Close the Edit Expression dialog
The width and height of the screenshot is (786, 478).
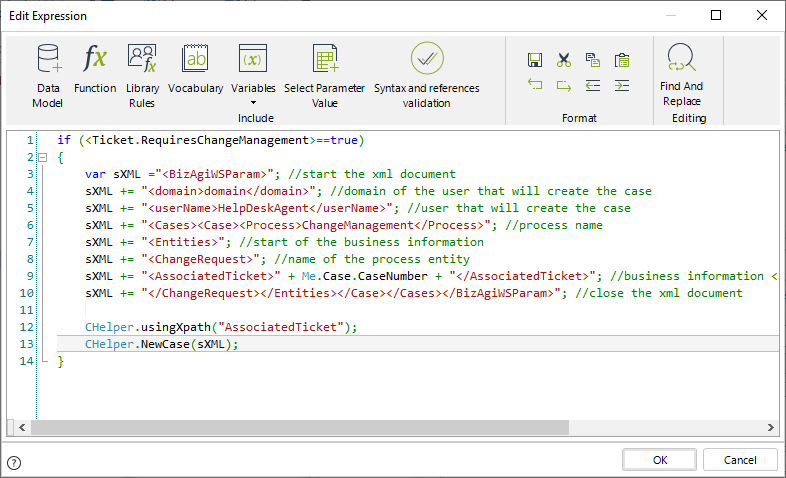[x=762, y=16]
